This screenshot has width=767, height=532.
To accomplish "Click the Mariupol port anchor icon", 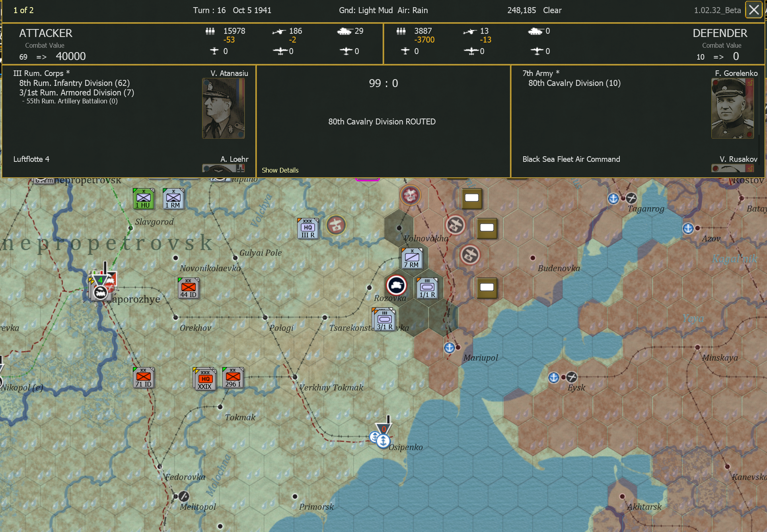I will [x=449, y=348].
